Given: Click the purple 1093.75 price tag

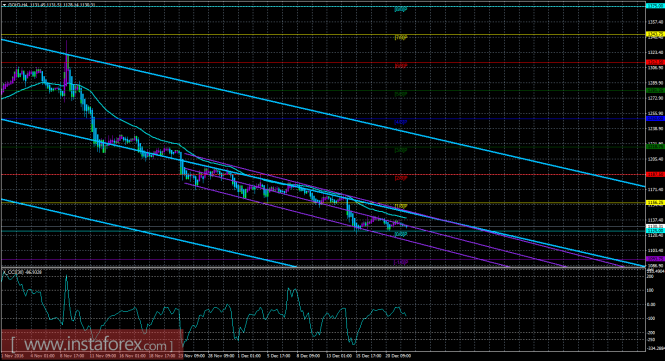Looking at the screenshot, I should pos(654,259).
